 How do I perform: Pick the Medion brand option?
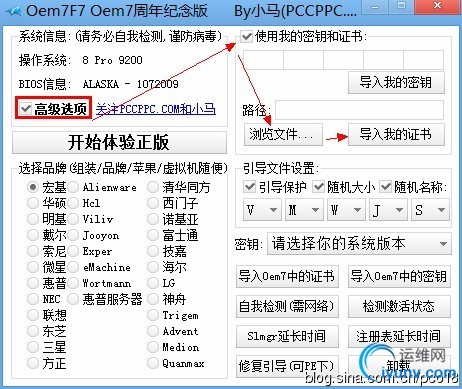[x=153, y=347]
